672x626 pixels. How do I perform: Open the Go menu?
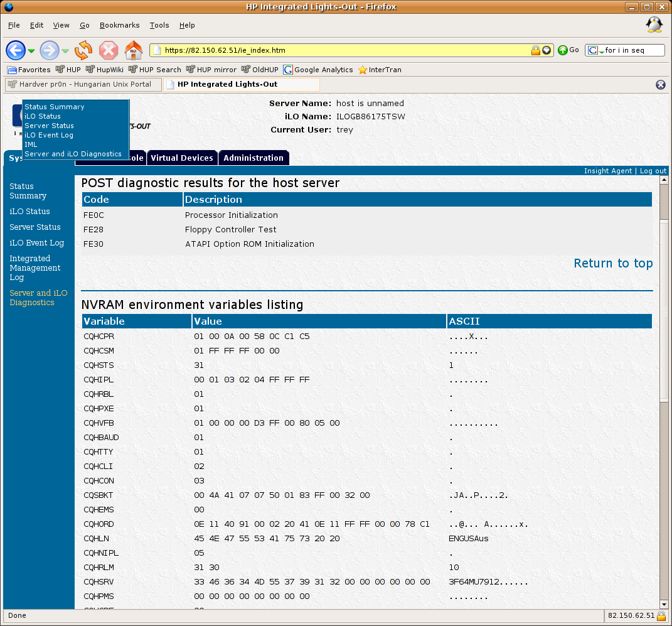tap(85, 25)
